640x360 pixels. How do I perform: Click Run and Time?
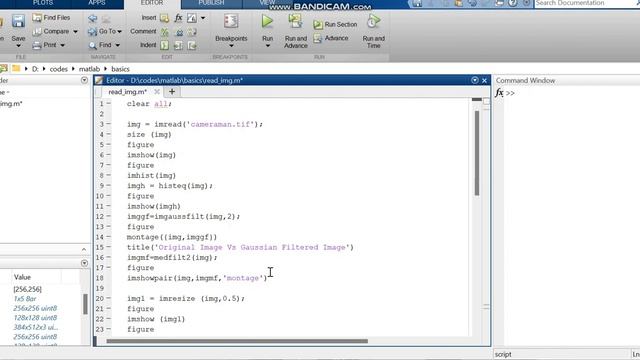373,31
